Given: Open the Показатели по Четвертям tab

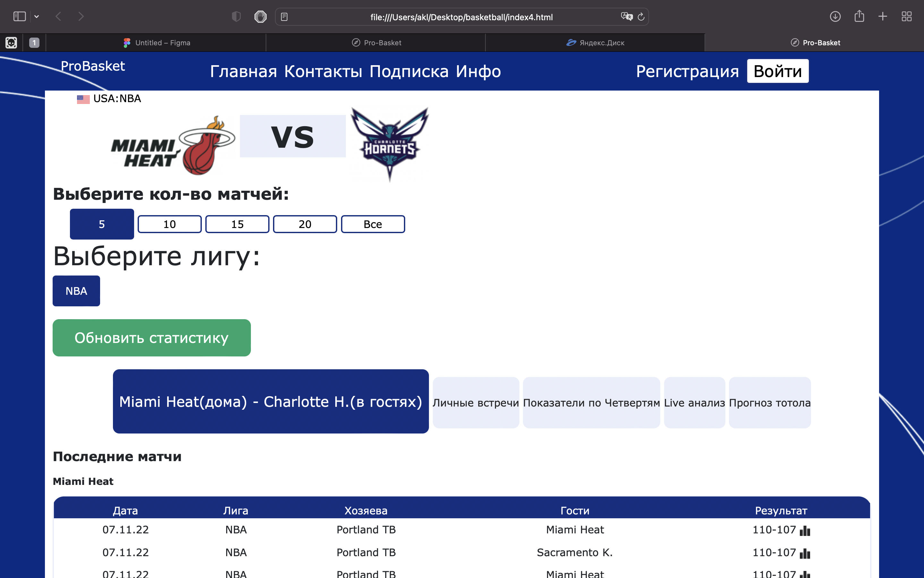Looking at the screenshot, I should click(x=591, y=403).
